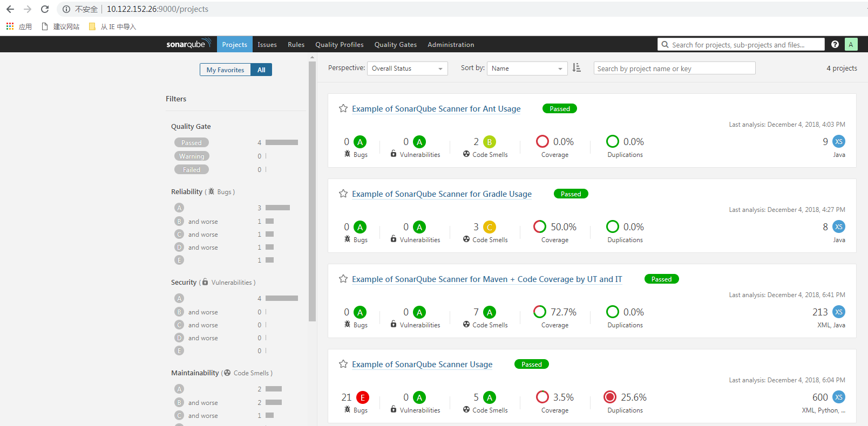868x426 pixels.
Task: Click Scanner Usage Bugs E rating badge
Action: pyautogui.click(x=363, y=397)
